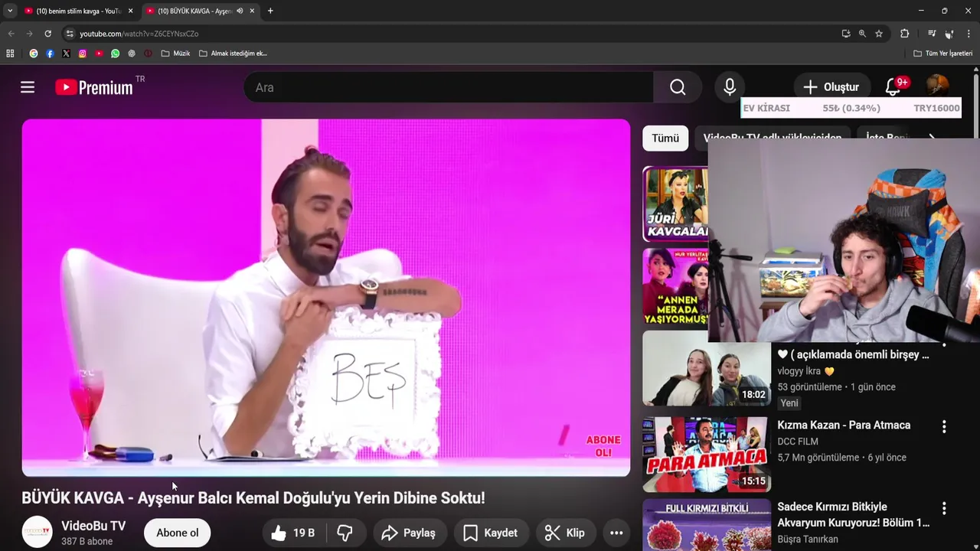Image resolution: width=980 pixels, height=551 pixels.
Task: Open the VideoBu TV channel avatar
Action: point(37,532)
